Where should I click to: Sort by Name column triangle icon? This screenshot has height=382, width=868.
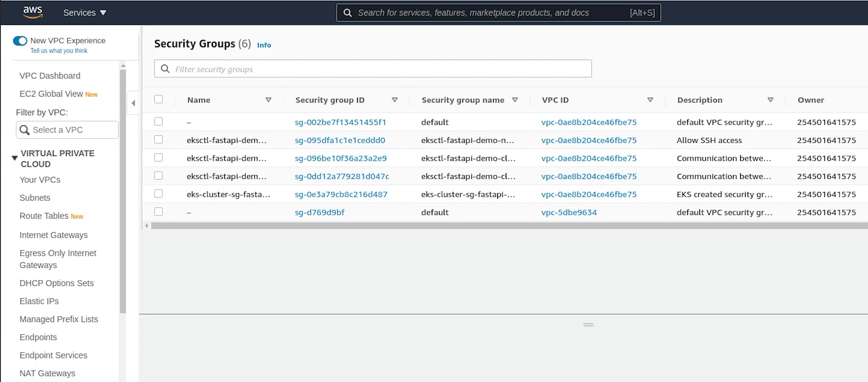pyautogui.click(x=268, y=100)
